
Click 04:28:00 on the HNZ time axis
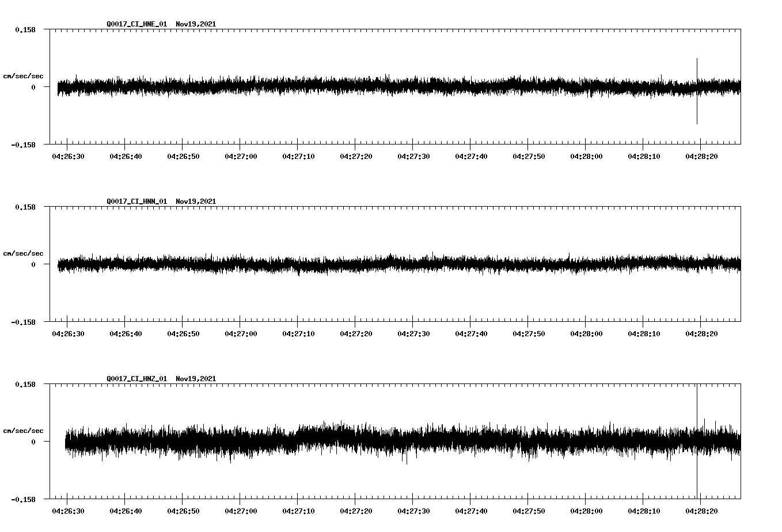click(x=586, y=511)
